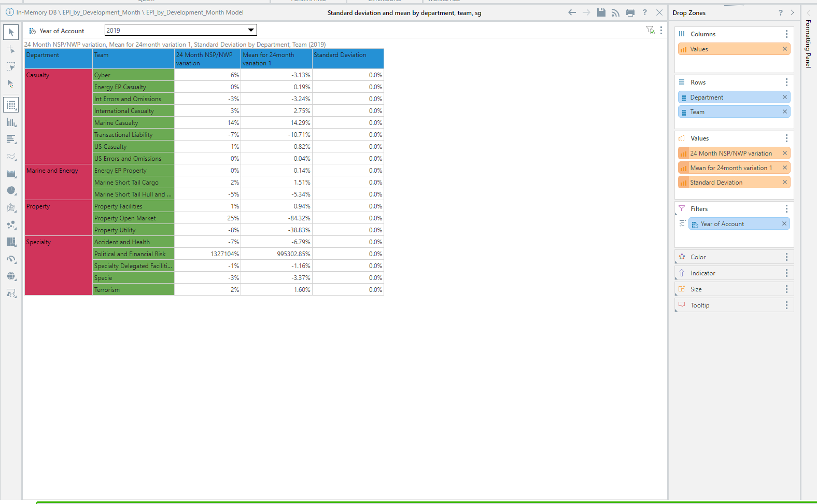Open the Year of Account dropdown

coord(181,30)
